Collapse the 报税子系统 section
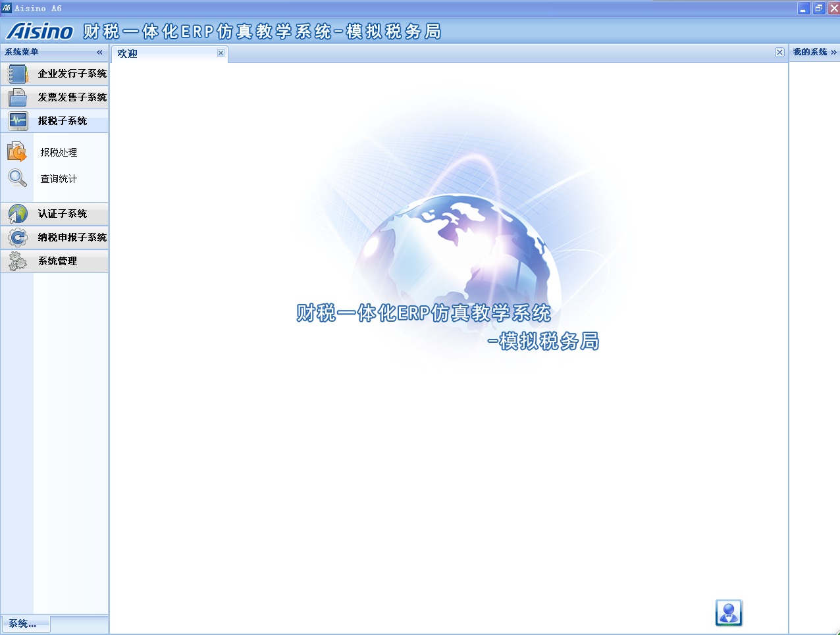 tap(55, 121)
